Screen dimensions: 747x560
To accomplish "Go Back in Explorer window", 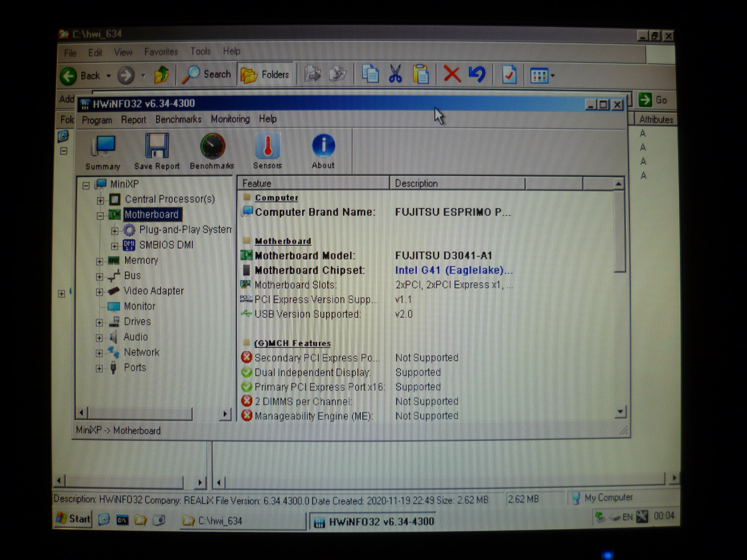I will coord(80,76).
